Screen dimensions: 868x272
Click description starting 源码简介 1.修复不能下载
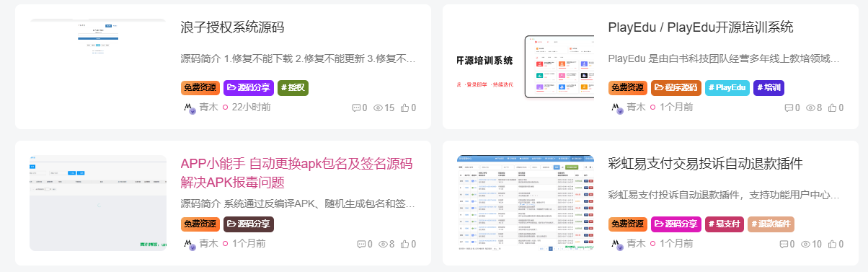point(298,58)
